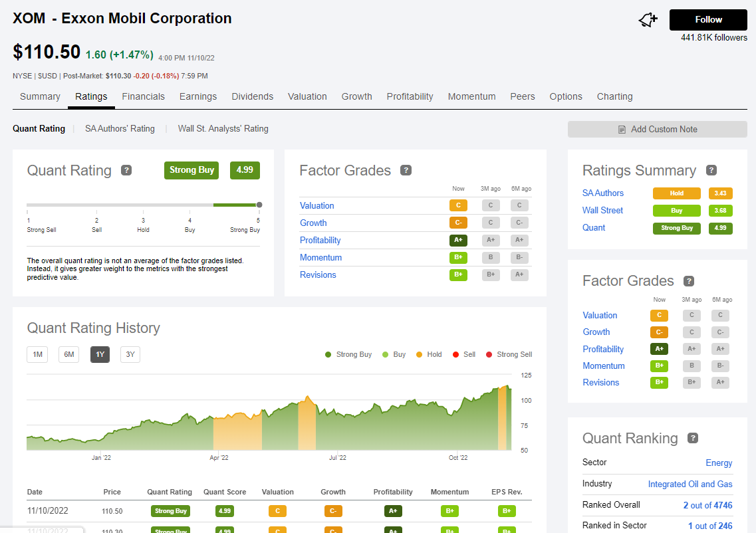
Task: Open the Earnings tab
Action: click(x=198, y=96)
